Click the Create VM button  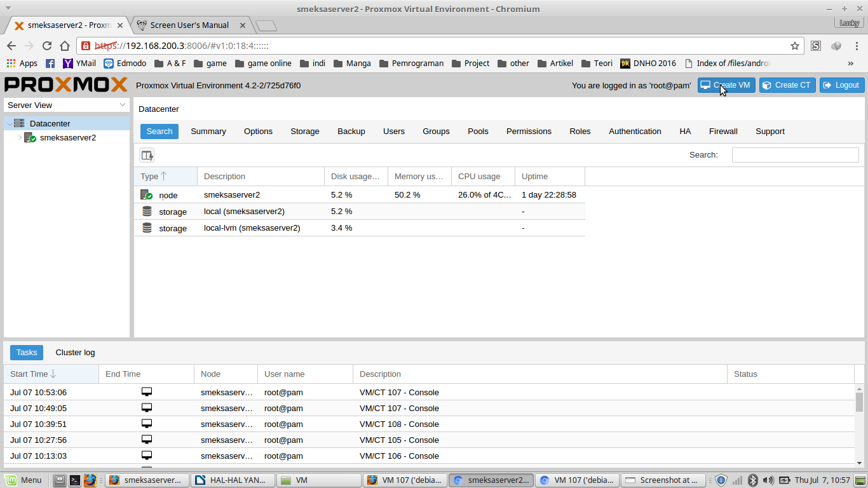(x=726, y=85)
